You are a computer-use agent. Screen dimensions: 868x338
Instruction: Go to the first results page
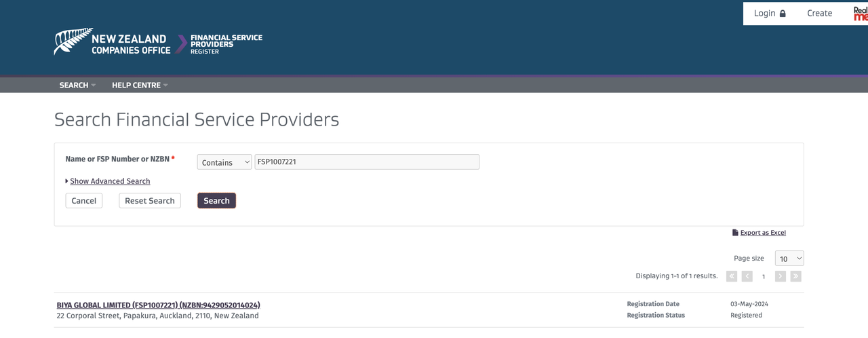coord(732,276)
